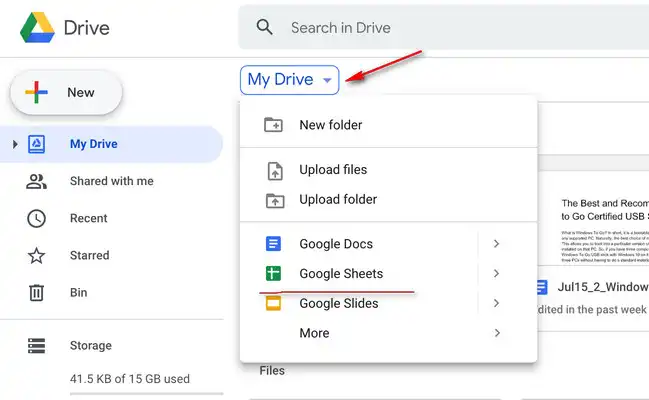Image resolution: width=649 pixels, height=400 pixels.
Task: Click the green Google Sheets icon
Action: tap(273, 273)
